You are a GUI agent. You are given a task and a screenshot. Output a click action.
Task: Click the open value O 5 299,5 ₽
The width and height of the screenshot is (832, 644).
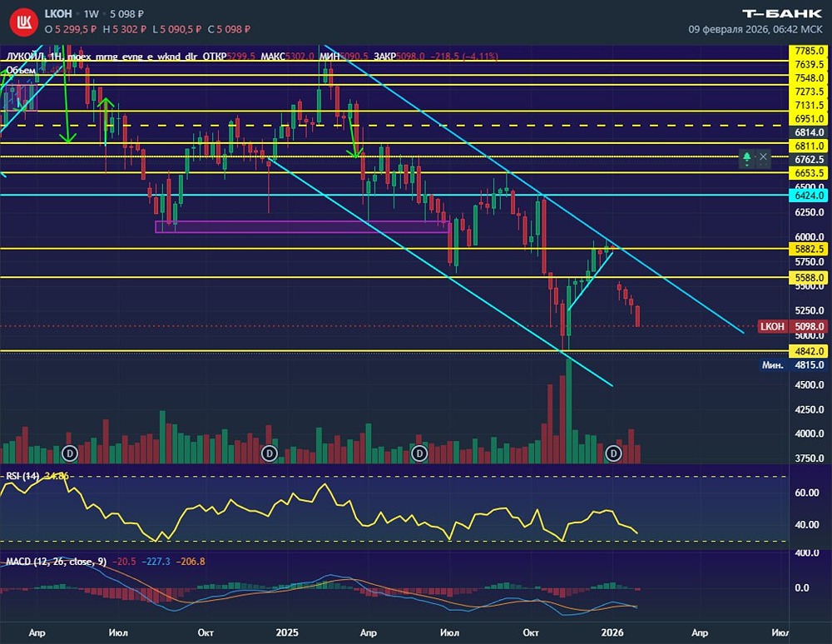pos(71,29)
